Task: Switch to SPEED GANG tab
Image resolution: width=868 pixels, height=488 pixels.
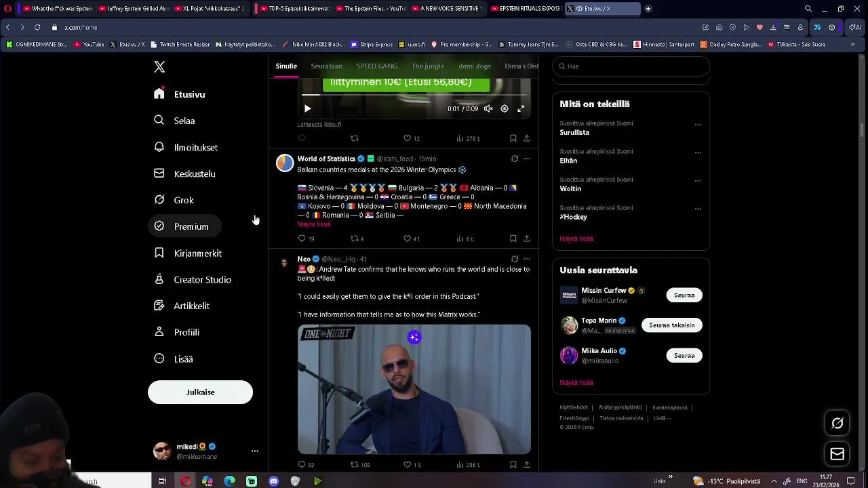Action: click(377, 66)
